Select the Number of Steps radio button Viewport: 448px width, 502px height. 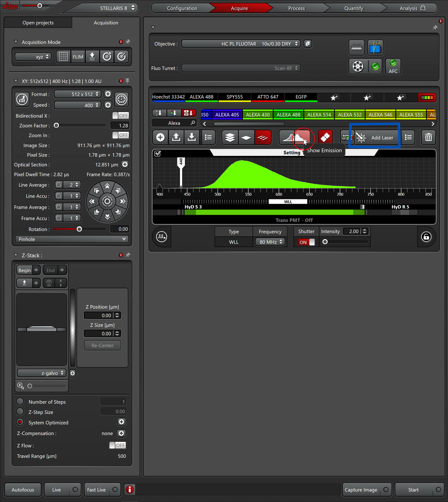pyautogui.click(x=20, y=402)
